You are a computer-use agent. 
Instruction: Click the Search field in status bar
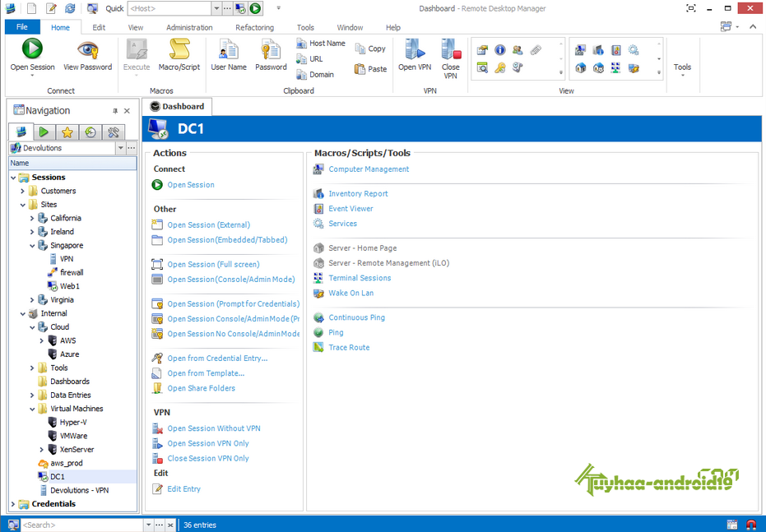pos(82,525)
